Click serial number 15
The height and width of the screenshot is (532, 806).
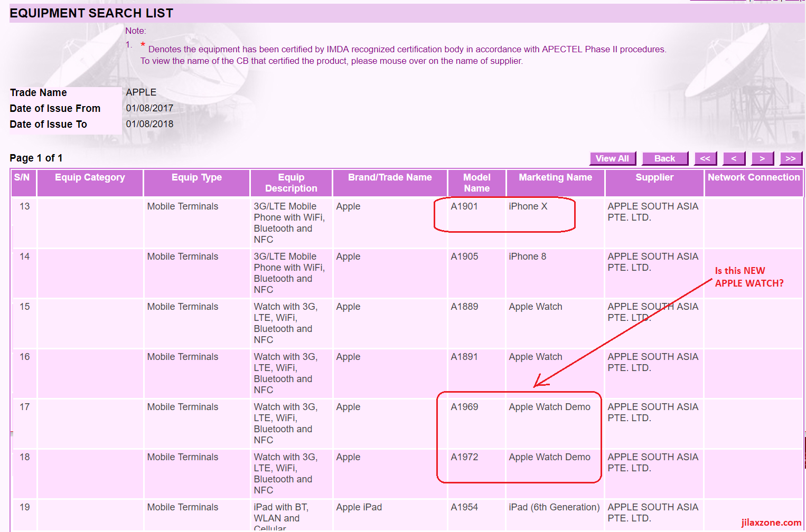click(x=25, y=307)
